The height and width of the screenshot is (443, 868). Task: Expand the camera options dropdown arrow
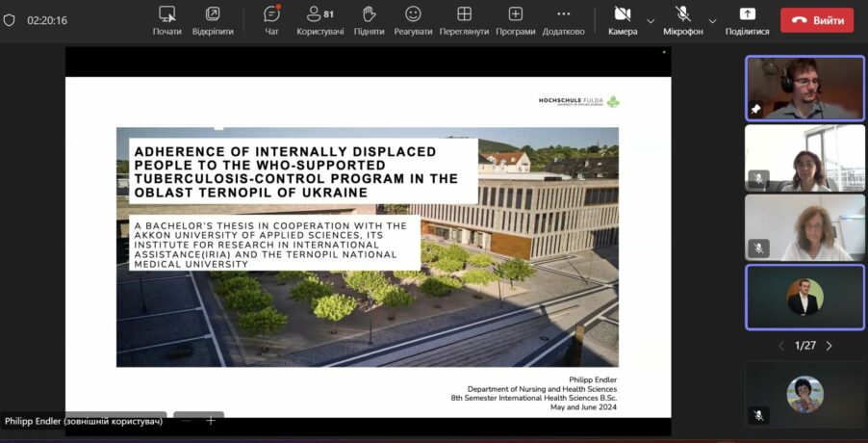pyautogui.click(x=651, y=20)
